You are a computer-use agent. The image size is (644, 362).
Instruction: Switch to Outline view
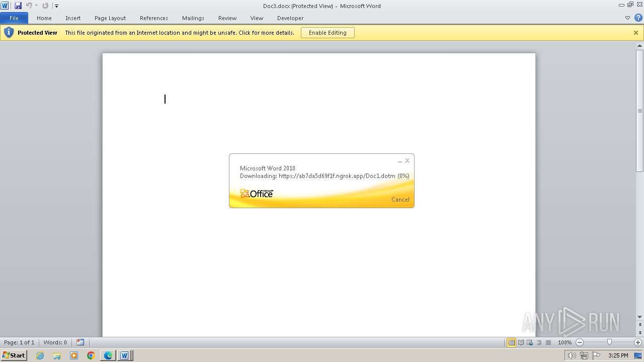click(x=539, y=342)
